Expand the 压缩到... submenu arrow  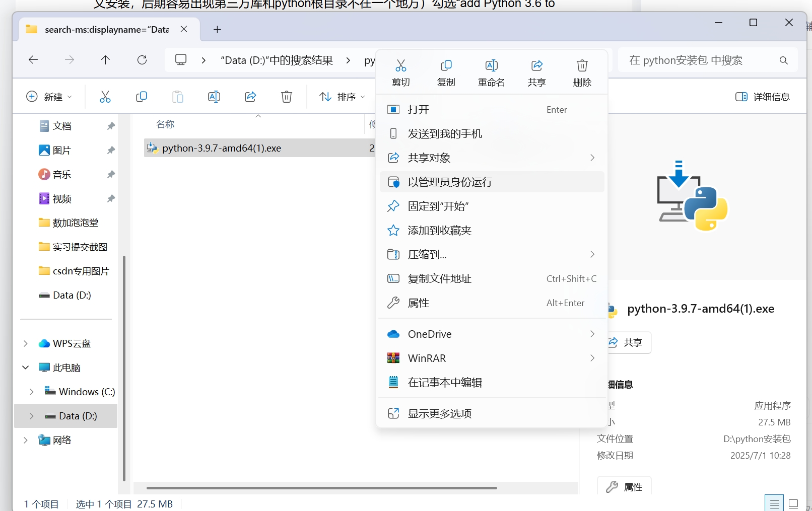click(592, 255)
